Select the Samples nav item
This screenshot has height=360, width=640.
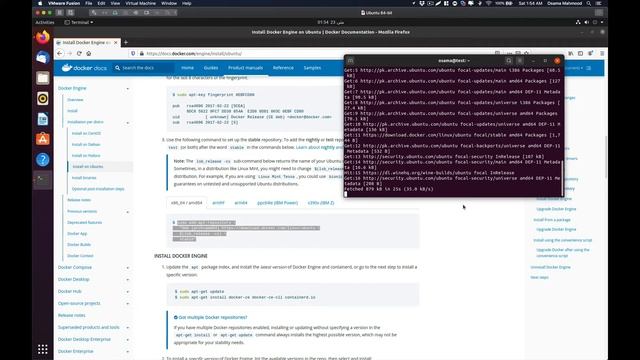pos(312,68)
